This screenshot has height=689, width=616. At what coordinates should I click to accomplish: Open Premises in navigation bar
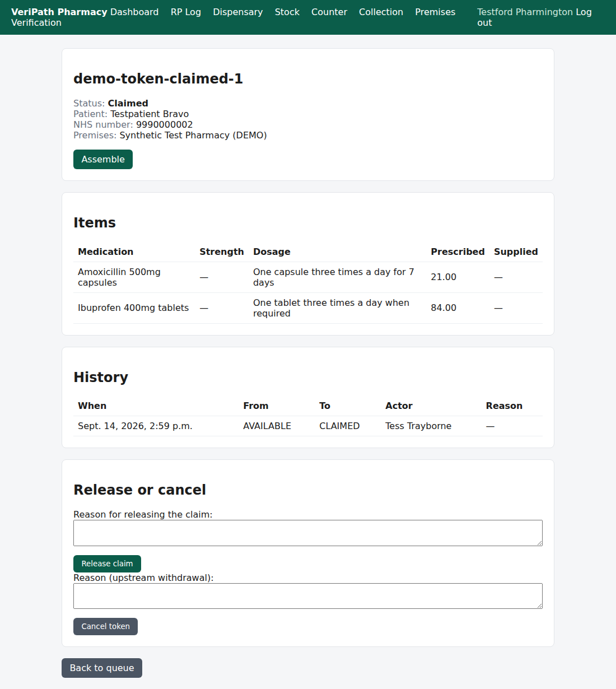click(x=435, y=12)
